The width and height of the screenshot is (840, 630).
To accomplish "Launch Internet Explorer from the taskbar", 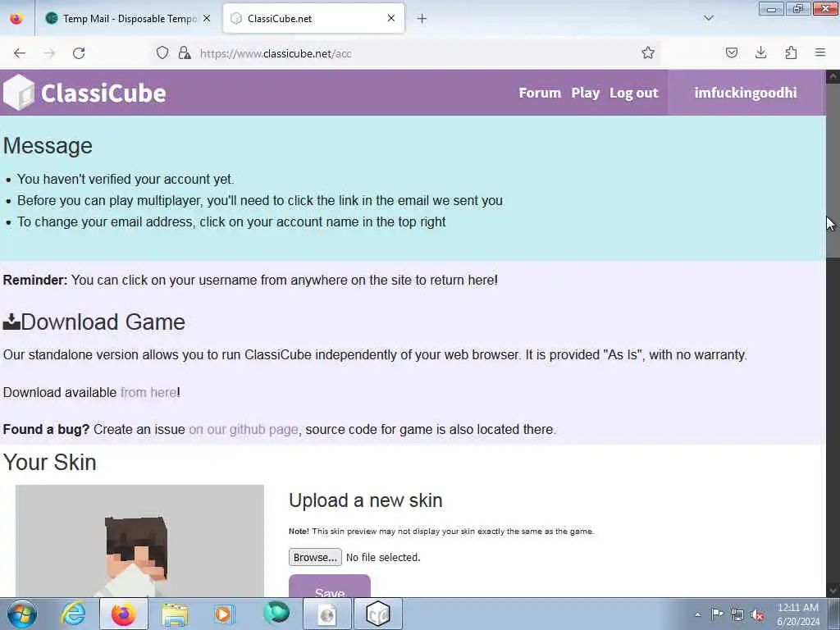I will point(73,614).
